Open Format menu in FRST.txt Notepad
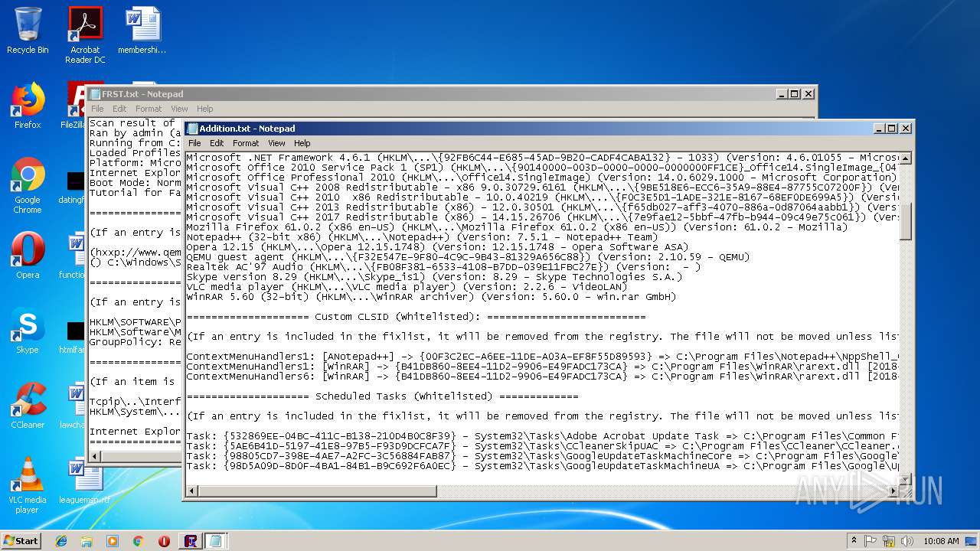The width and height of the screenshot is (980, 551). [149, 109]
